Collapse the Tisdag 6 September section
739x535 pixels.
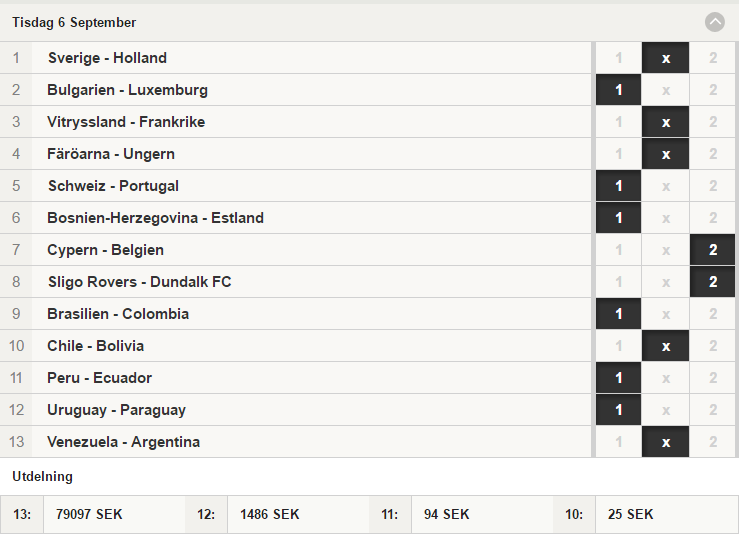click(x=714, y=22)
